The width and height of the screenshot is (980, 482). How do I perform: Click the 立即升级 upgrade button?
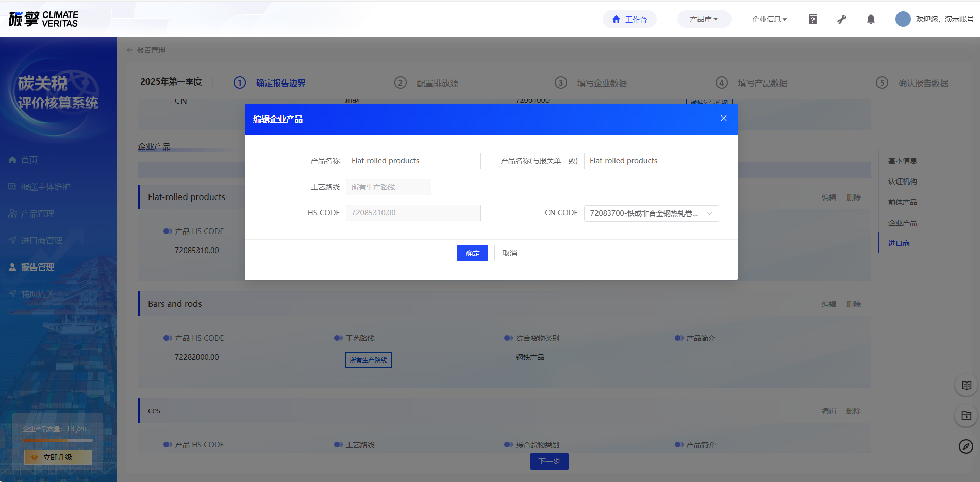58,457
